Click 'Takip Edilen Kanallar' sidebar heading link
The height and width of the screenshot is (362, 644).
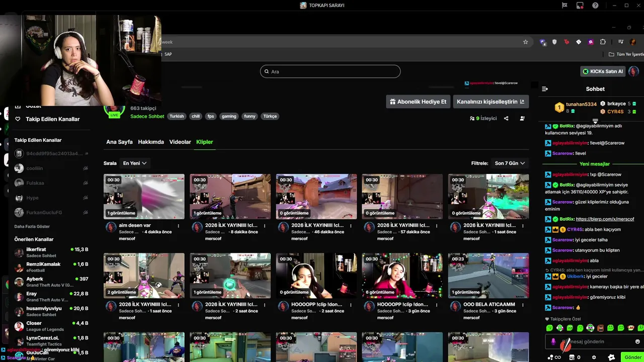pos(53,119)
